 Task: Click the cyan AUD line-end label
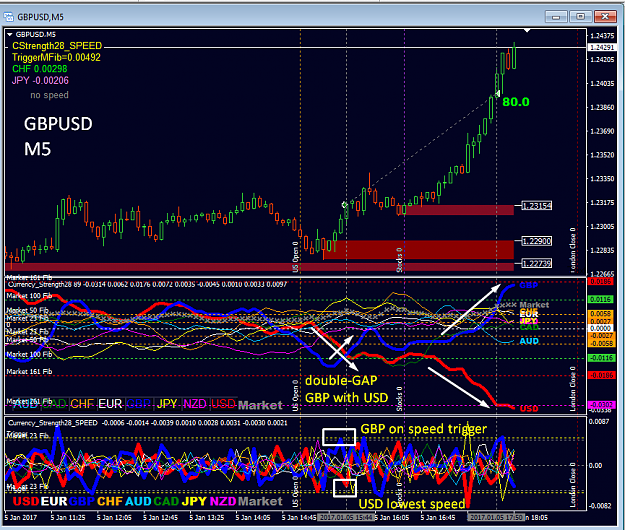coord(529,341)
